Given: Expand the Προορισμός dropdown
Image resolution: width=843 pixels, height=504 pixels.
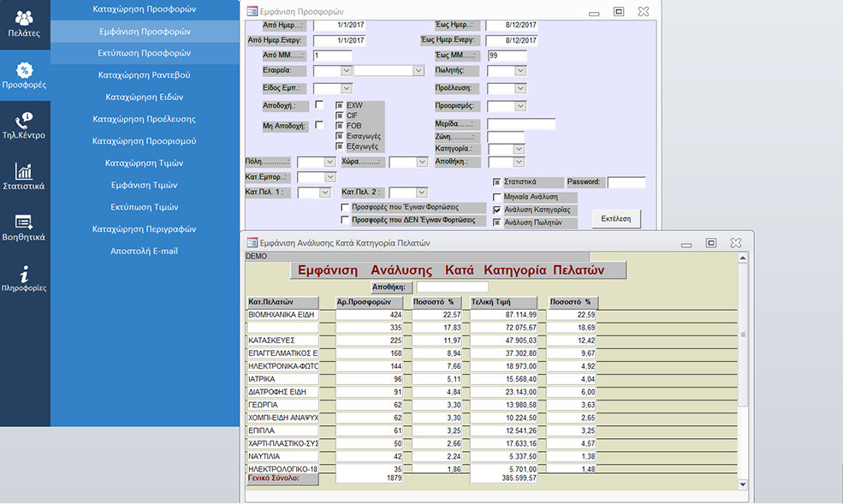Looking at the screenshot, I should click(x=519, y=106).
